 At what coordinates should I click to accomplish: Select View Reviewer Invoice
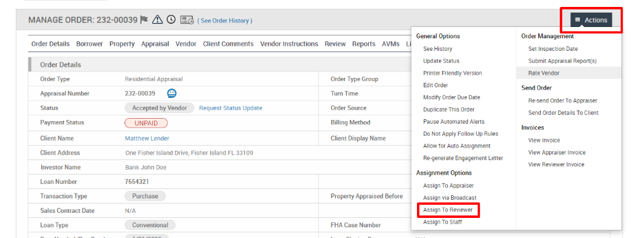point(556,165)
